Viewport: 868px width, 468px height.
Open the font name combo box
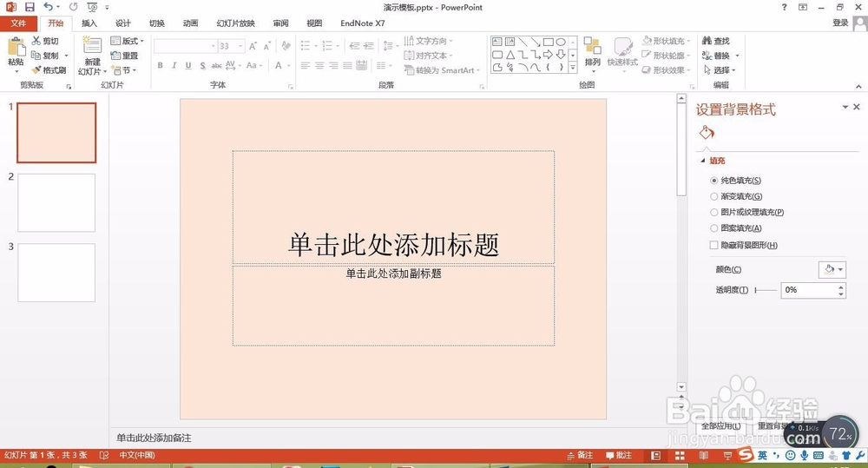pos(184,46)
